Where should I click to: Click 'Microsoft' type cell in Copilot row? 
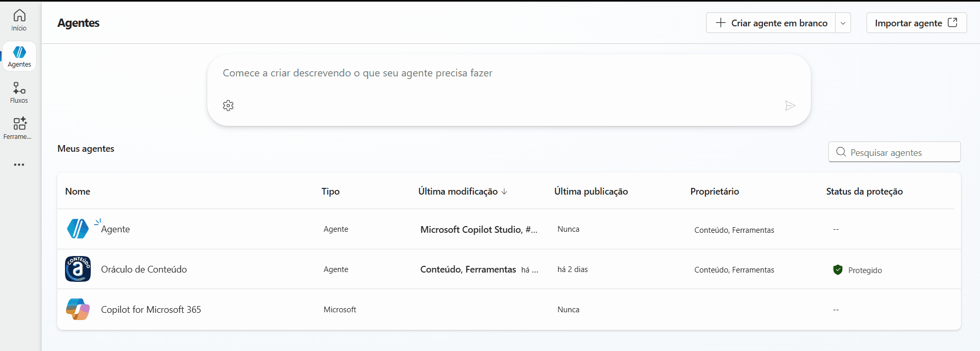tap(340, 310)
